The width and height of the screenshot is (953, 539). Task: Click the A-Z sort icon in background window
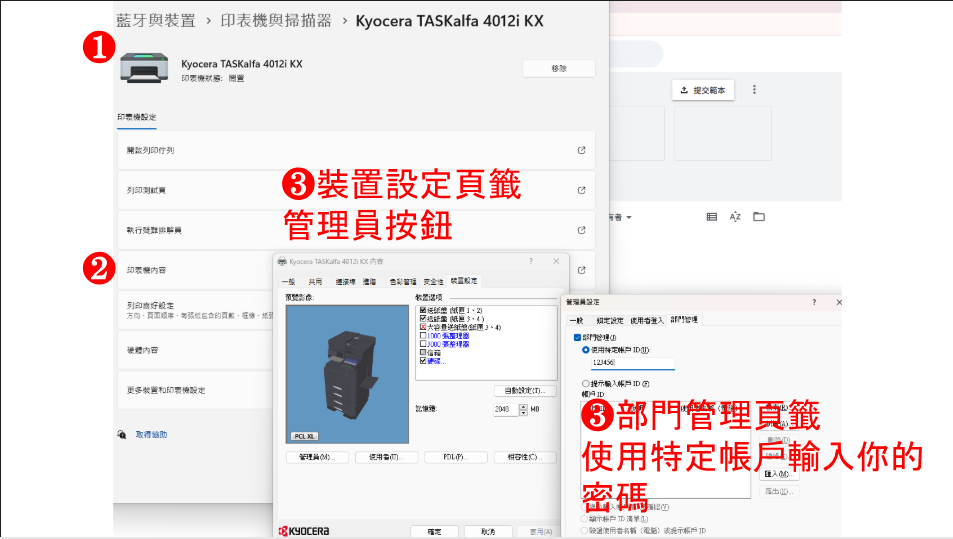point(735,217)
